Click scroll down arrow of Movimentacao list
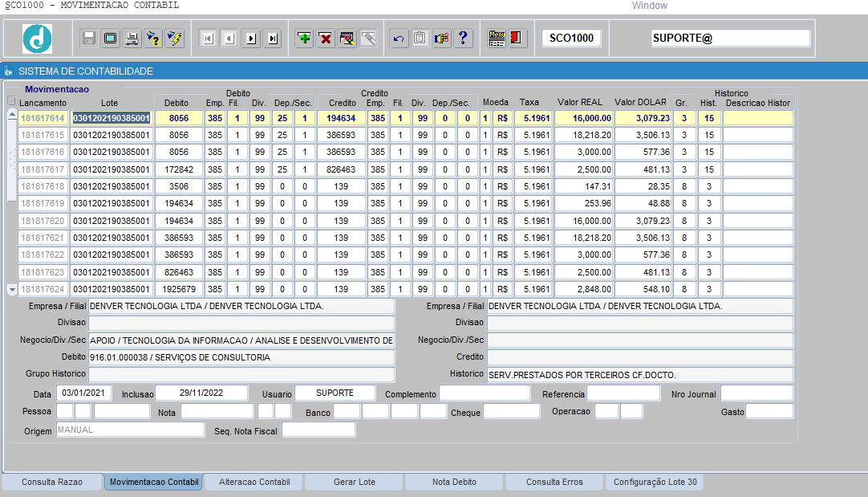 11,289
